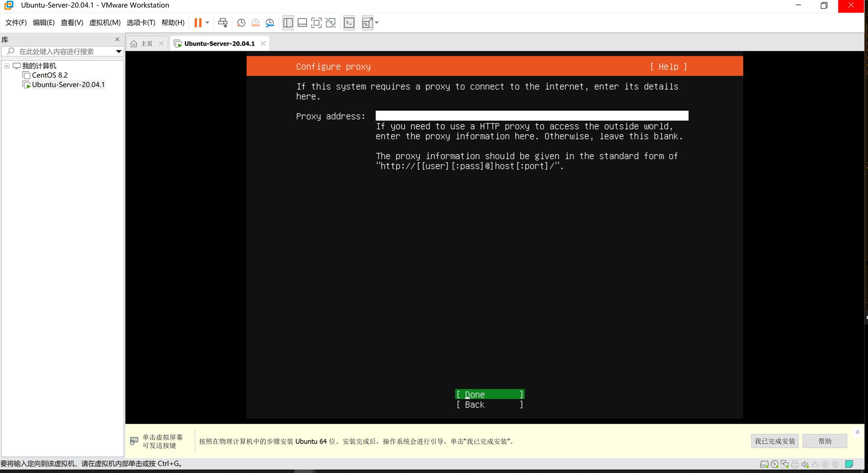Select Ubuntu-Server-20.04.1 in the library tree
Viewport: 868px width, 473px height.
tap(68, 85)
